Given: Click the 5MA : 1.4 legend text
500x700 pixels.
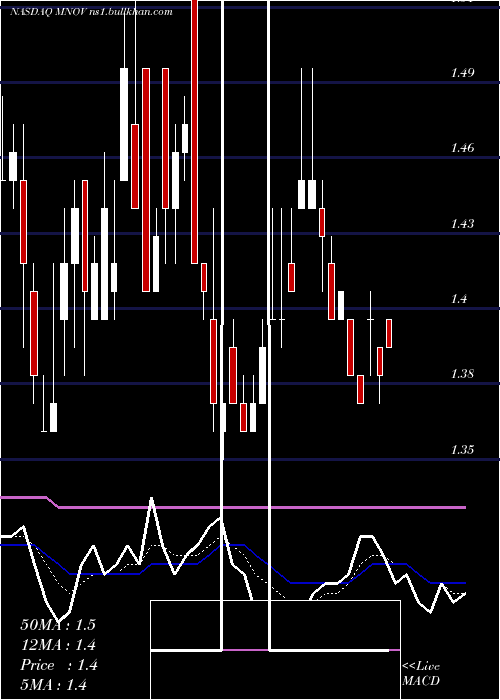Looking at the screenshot, I should [54, 684].
